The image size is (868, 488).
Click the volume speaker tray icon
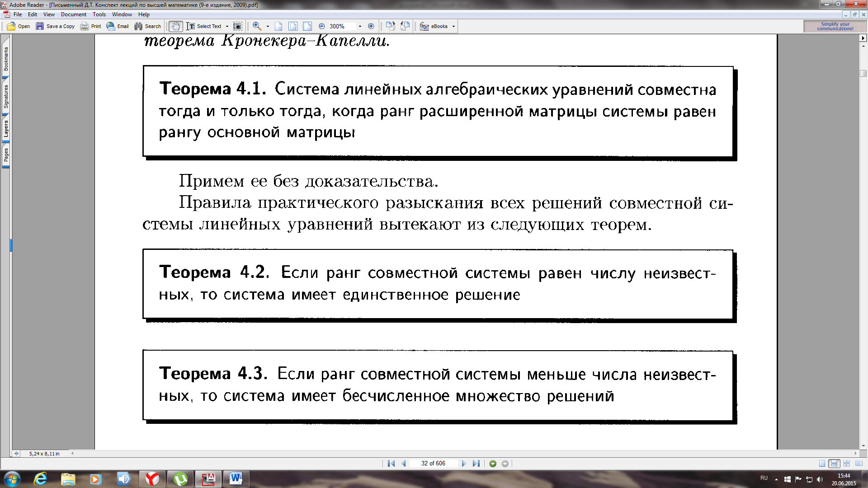820,479
